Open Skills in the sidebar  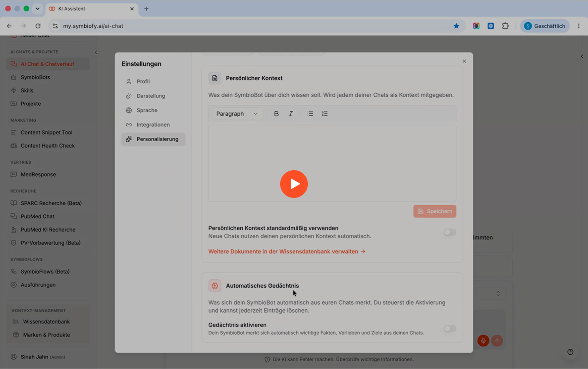(x=48, y=90)
